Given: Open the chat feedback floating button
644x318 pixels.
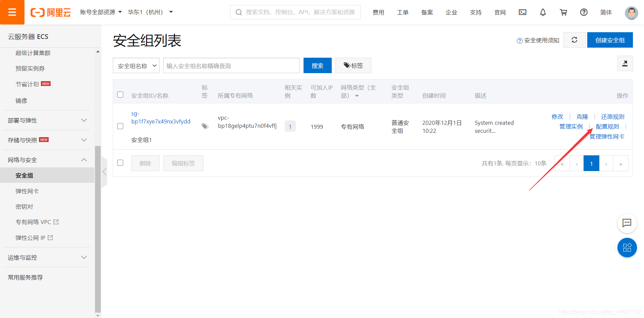Looking at the screenshot, I should tap(627, 223).
